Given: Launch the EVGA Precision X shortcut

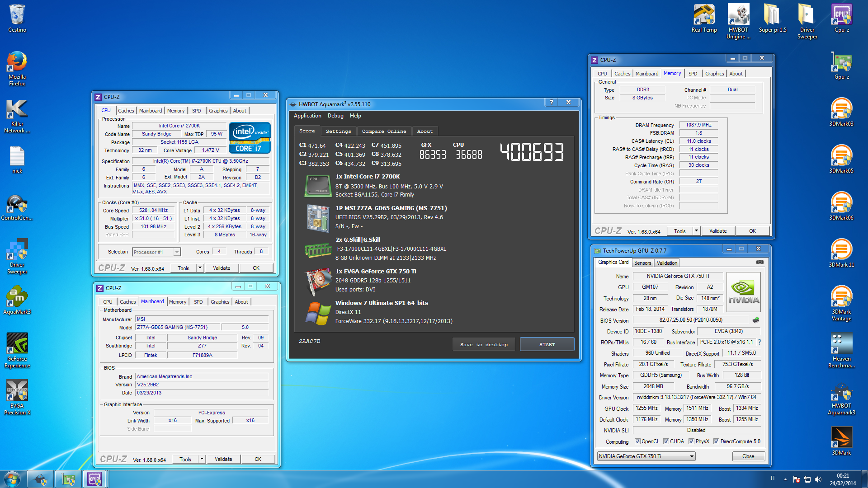Looking at the screenshot, I should (17, 397).
